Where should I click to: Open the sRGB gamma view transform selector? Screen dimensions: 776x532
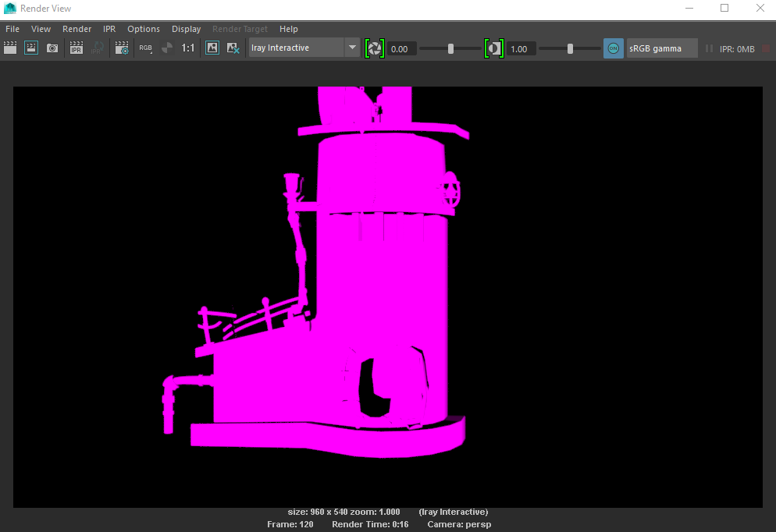pyautogui.click(x=661, y=48)
